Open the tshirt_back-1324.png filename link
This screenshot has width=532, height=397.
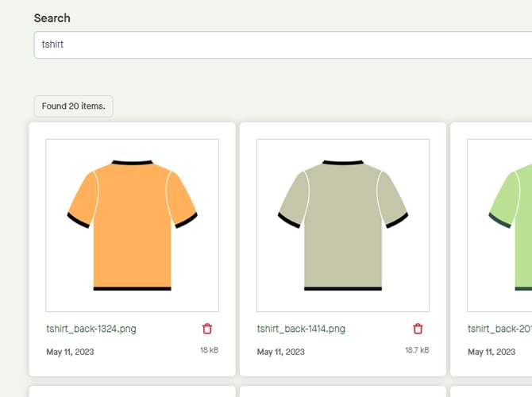[x=91, y=329]
